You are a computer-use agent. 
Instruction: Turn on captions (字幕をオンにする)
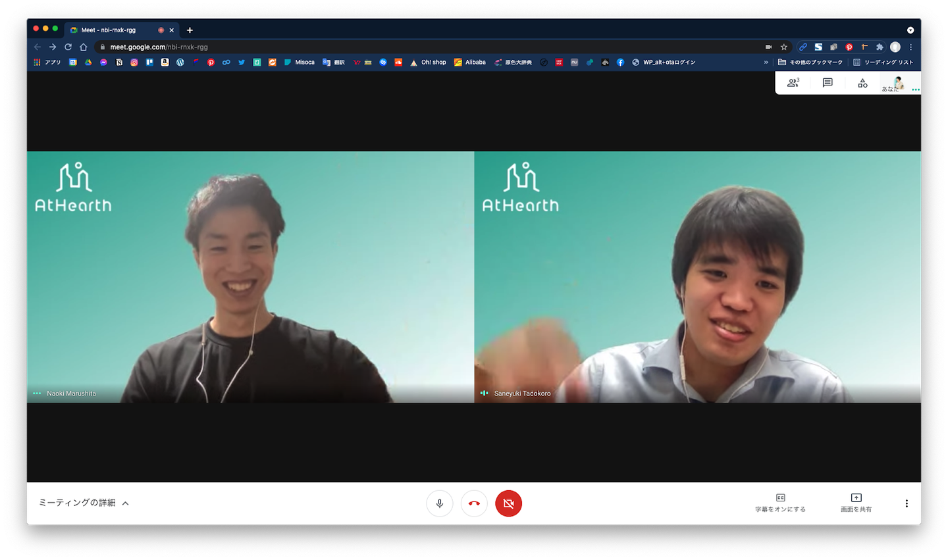click(780, 503)
